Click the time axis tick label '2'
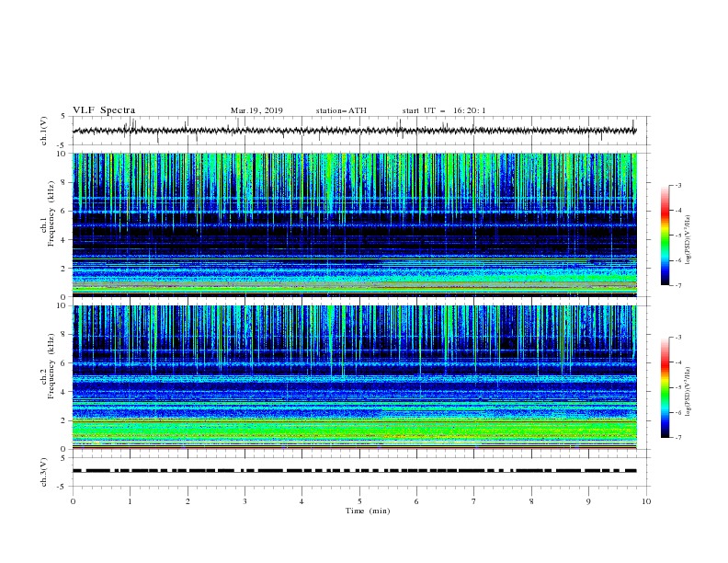728x563 pixels. pyautogui.click(x=188, y=501)
